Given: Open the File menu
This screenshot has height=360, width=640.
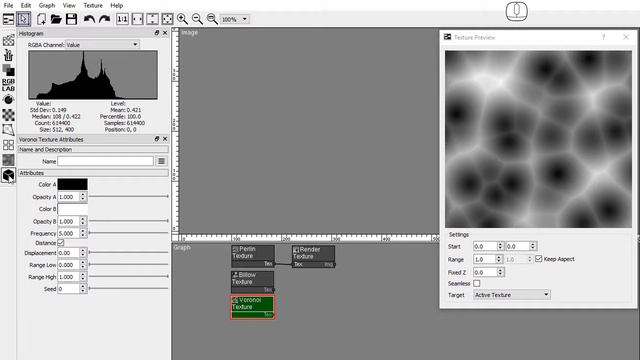Looking at the screenshot, I should point(8,5).
